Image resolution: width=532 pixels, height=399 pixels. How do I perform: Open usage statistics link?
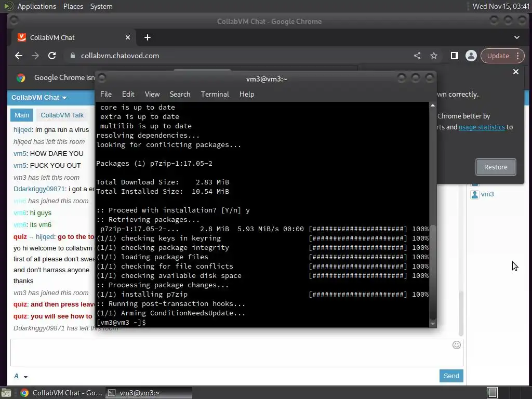482,127
